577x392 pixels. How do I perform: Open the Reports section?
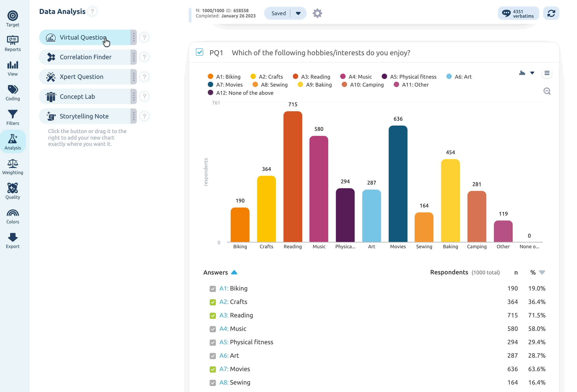point(13,43)
